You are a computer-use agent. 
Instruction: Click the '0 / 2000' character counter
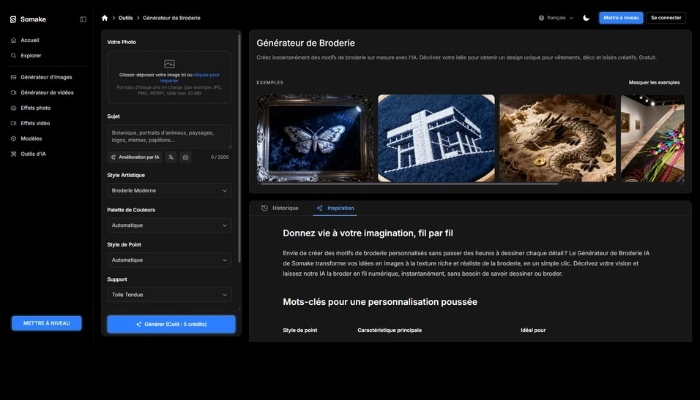tap(220, 157)
